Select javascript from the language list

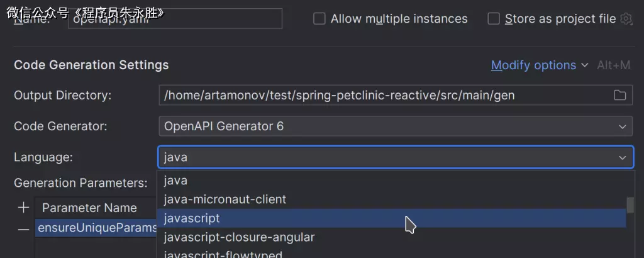click(192, 218)
